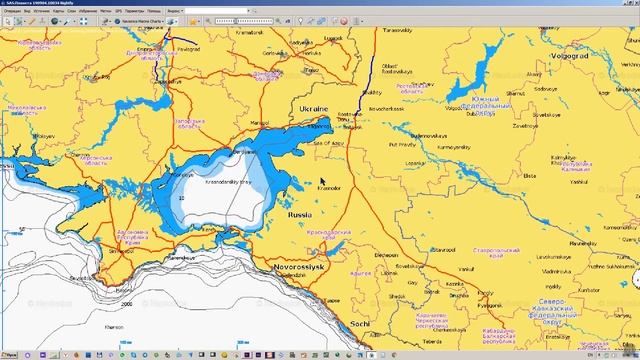This screenshot has height=360, width=640.
Task: Click the globe icon in toolbar
Action: tap(54, 21)
